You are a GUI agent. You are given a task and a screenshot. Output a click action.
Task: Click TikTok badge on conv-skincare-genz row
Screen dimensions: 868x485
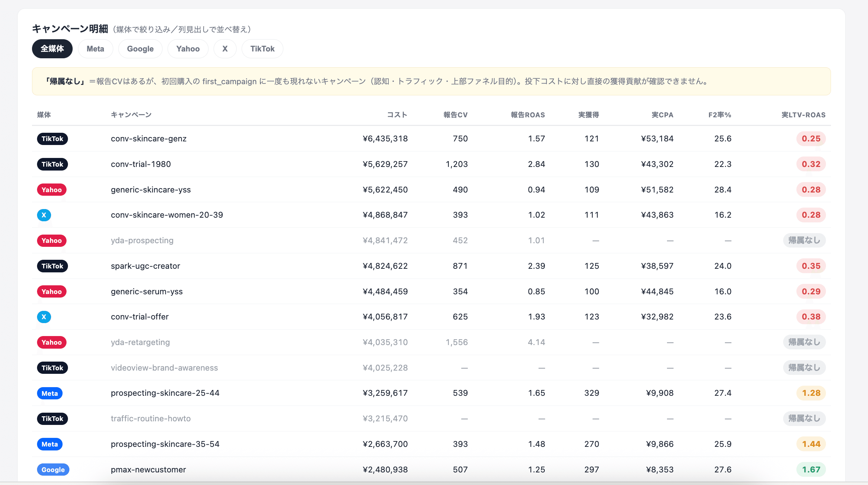(x=52, y=139)
